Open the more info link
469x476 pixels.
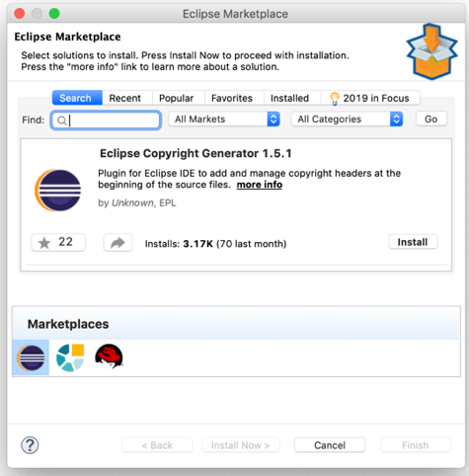[x=260, y=185]
